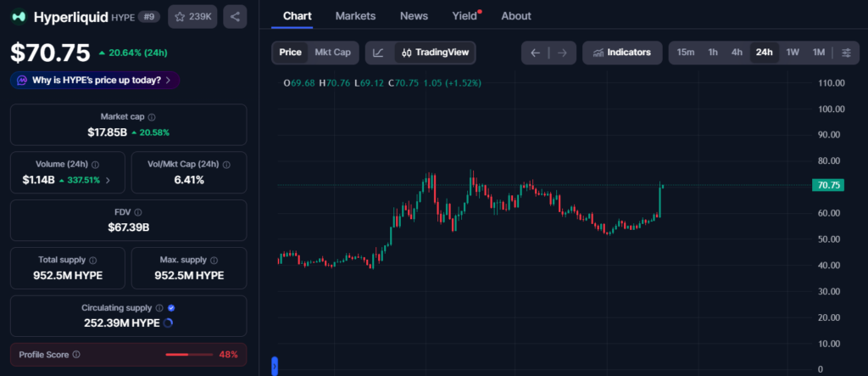Select the Mkt Cap toggle

pos(332,53)
